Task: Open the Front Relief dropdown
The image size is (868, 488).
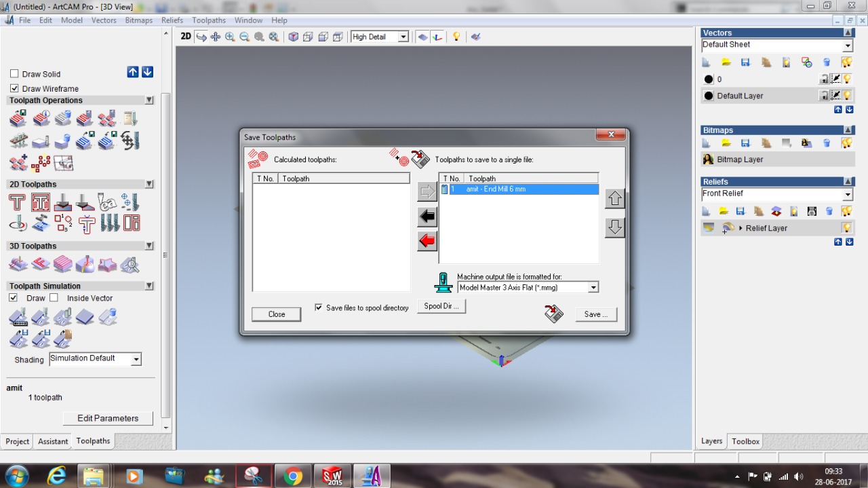Action: coord(848,195)
